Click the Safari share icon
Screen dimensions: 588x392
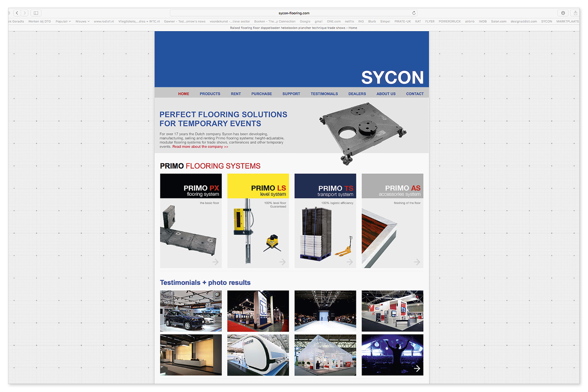[575, 13]
